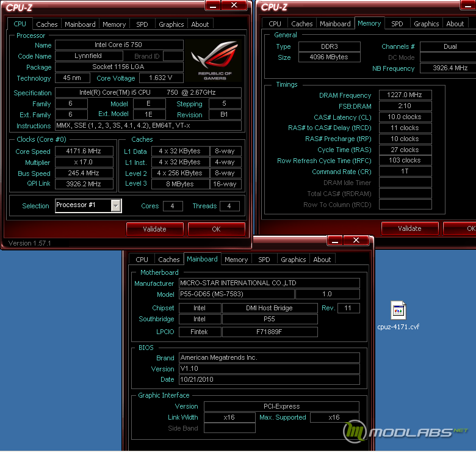Click the 8 MBytes Level 3 cache value
476x452 pixels.
tap(180, 184)
